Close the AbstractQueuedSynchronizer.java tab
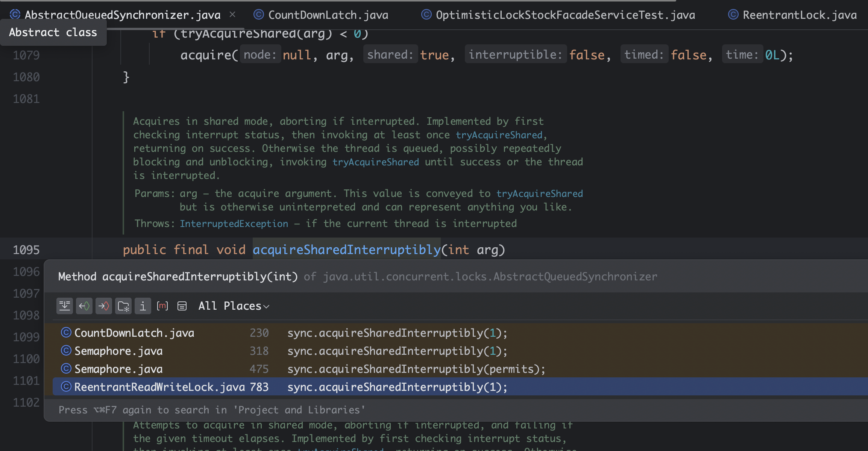This screenshot has height=451, width=868. (x=232, y=15)
